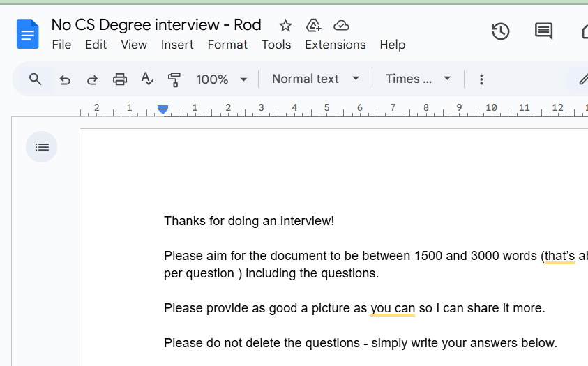Open the Insert menu
Screen dimensions: 588x366
177,45
